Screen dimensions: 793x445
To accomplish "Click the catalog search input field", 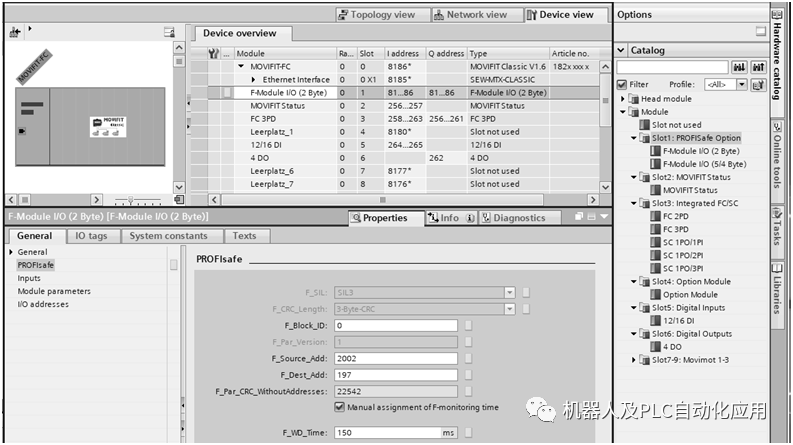I will point(672,67).
